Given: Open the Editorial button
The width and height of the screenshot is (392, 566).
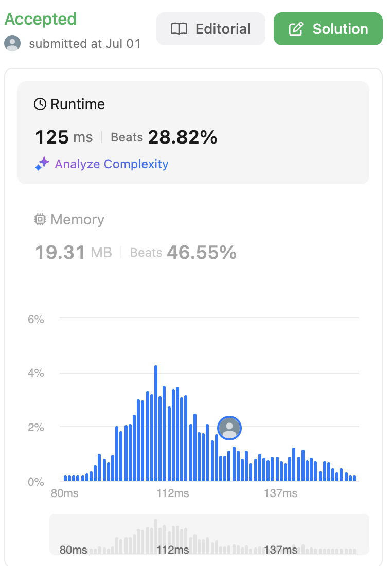Looking at the screenshot, I should pos(211,29).
